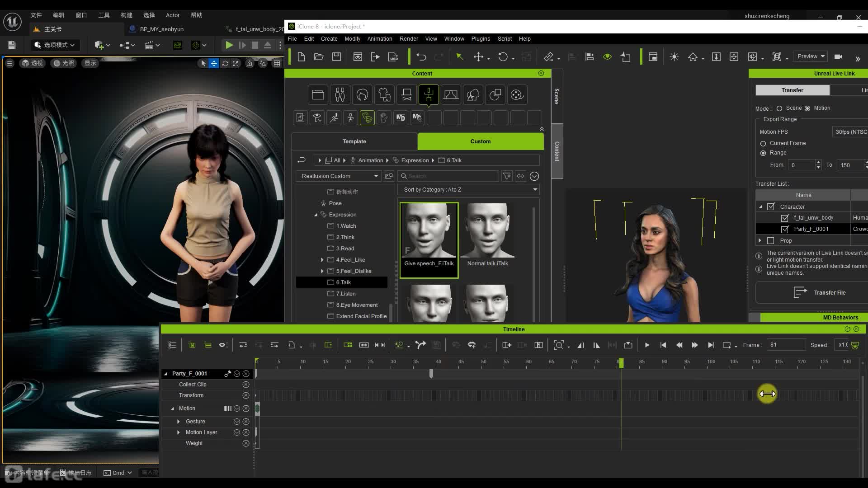Open project with the folder icon in iClone toolbar
Screen dimensions: 868x488
coord(319,57)
